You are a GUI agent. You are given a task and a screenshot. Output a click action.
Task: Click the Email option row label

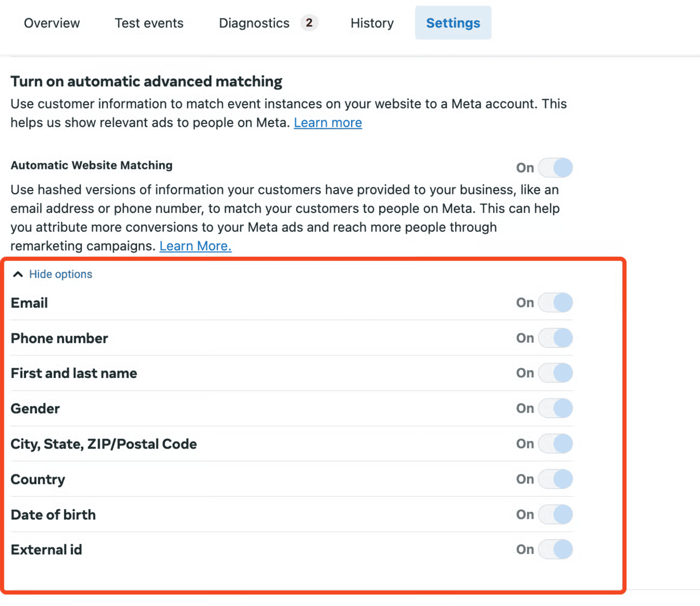click(x=29, y=303)
